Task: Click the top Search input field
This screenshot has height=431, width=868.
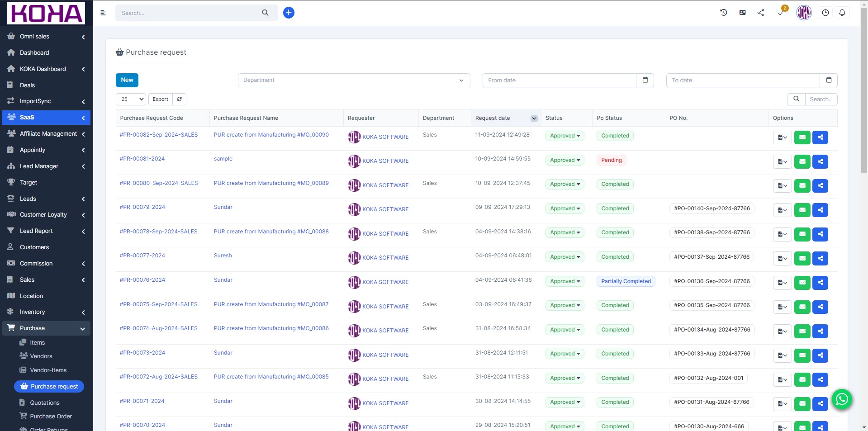Action: 188,13
